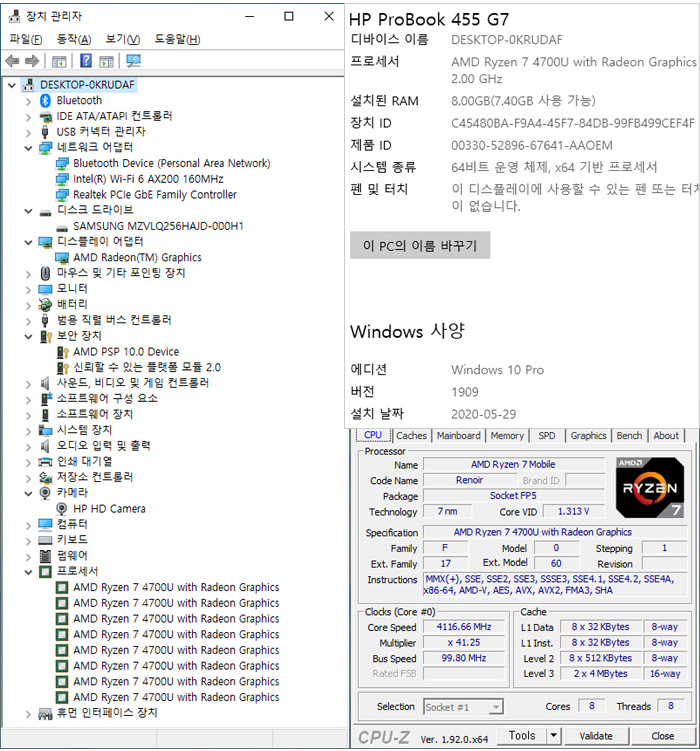Screen dimensions: 700x751
Task: Click the Ryzen 7 logo in CPU-Z
Action: (x=650, y=488)
